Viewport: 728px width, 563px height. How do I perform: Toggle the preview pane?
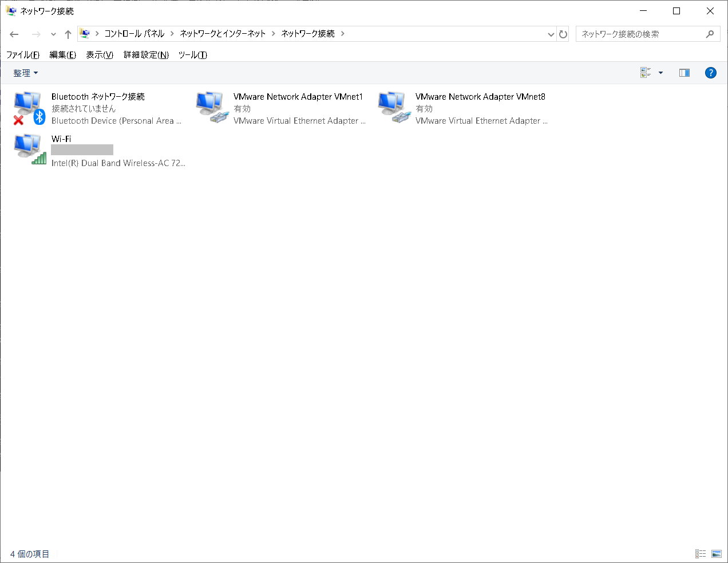(x=685, y=73)
